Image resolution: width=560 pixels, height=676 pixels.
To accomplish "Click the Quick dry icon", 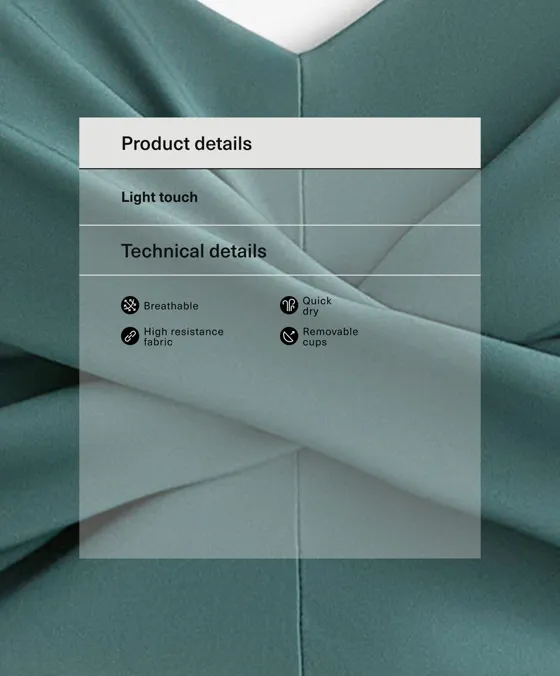I will (289, 305).
